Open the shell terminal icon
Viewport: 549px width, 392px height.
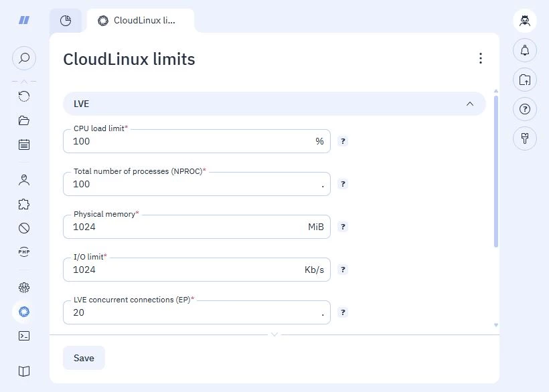pos(24,336)
